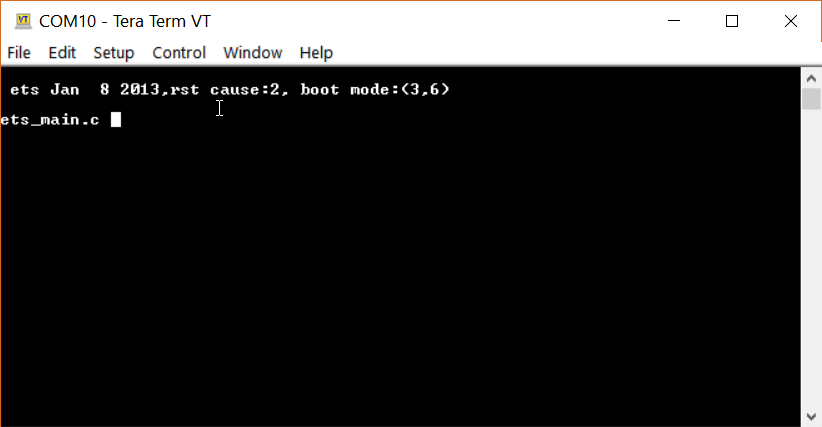Open the Help menu
This screenshot has height=427, width=822.
(x=316, y=53)
